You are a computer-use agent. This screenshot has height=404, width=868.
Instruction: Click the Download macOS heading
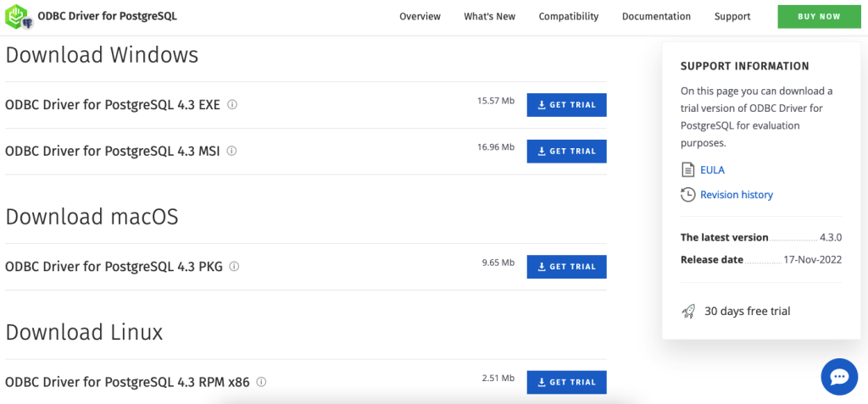[92, 217]
